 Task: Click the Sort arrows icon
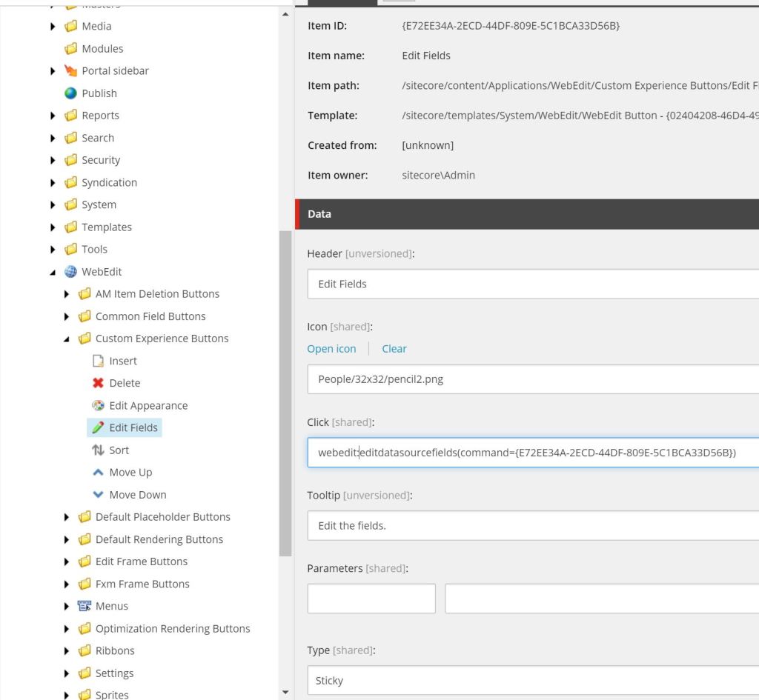(98, 450)
